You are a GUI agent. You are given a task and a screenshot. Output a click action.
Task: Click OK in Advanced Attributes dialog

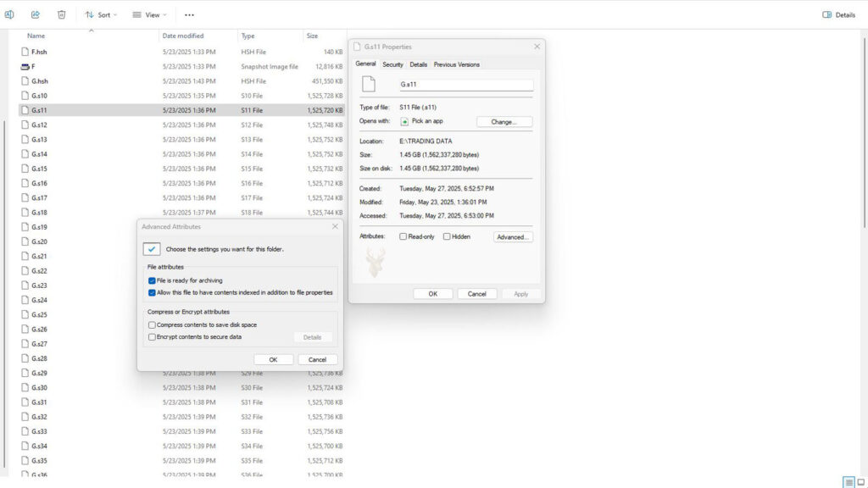(274, 359)
